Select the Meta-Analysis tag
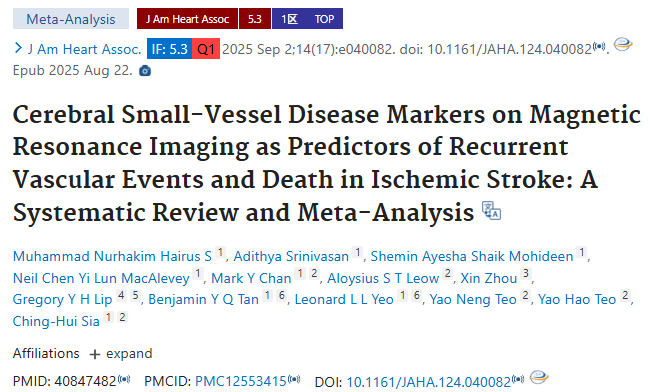The image size is (660, 392). pos(71,19)
